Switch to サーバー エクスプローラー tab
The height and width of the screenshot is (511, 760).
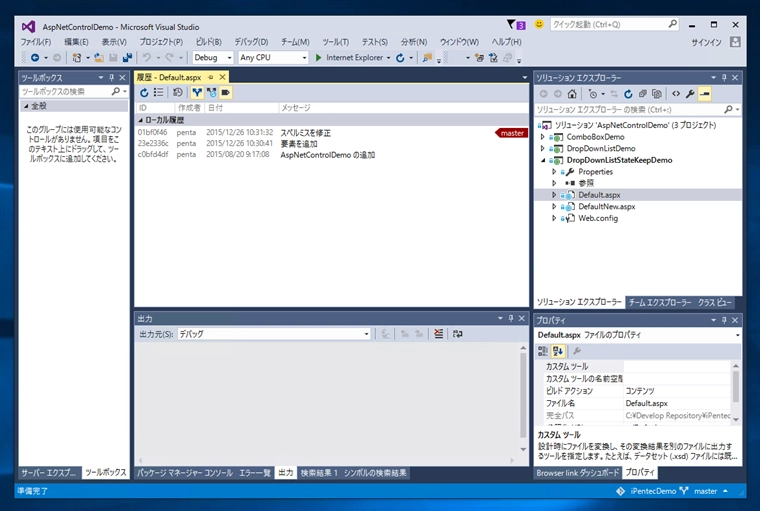[x=48, y=472]
